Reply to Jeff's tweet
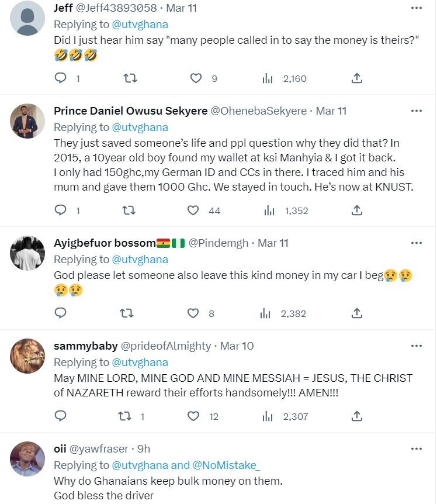The width and height of the screenshot is (437, 504). 61,78
